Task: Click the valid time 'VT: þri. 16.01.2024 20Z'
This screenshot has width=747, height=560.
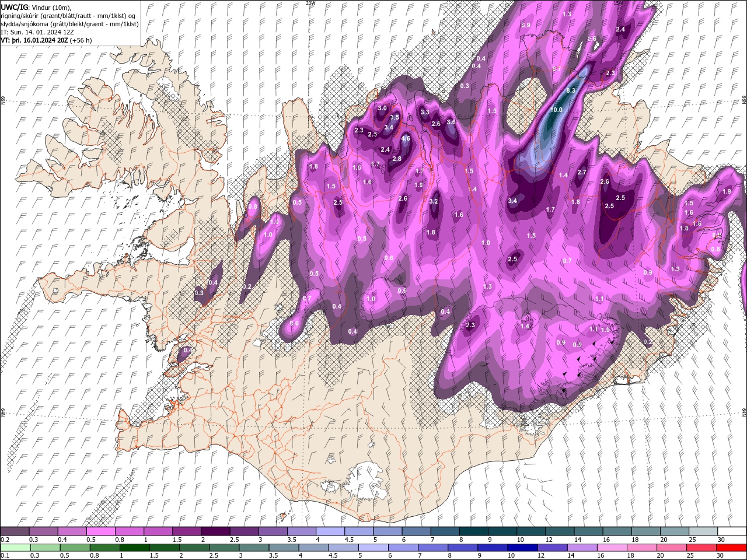Action: click(34, 40)
